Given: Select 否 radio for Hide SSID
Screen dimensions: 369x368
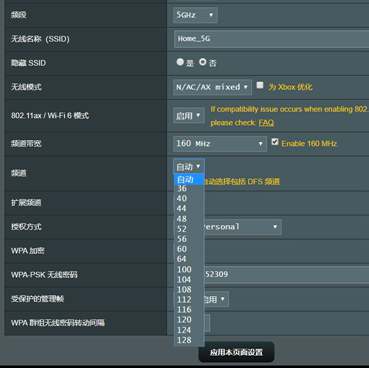Looking at the screenshot, I should point(203,62).
